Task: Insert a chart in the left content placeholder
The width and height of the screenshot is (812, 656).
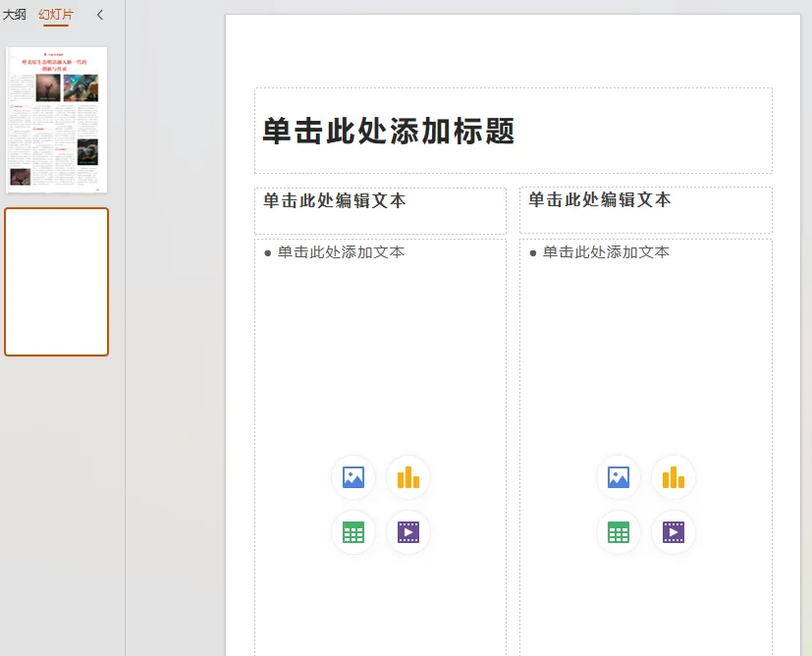Action: click(407, 477)
